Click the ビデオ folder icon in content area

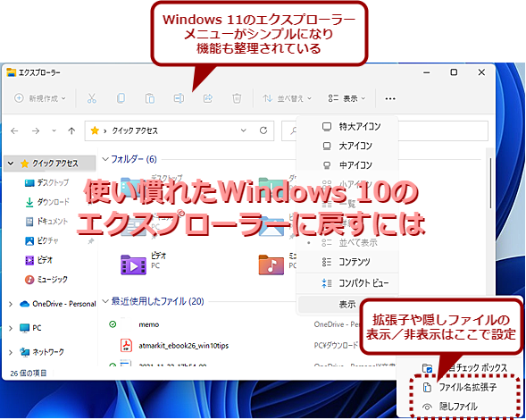[134, 265]
